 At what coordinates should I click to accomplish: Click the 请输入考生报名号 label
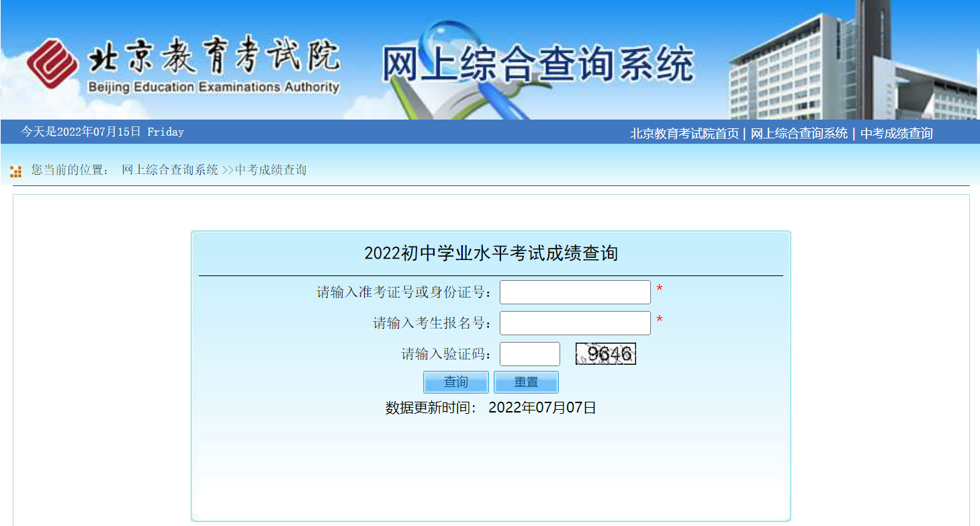[x=433, y=323]
